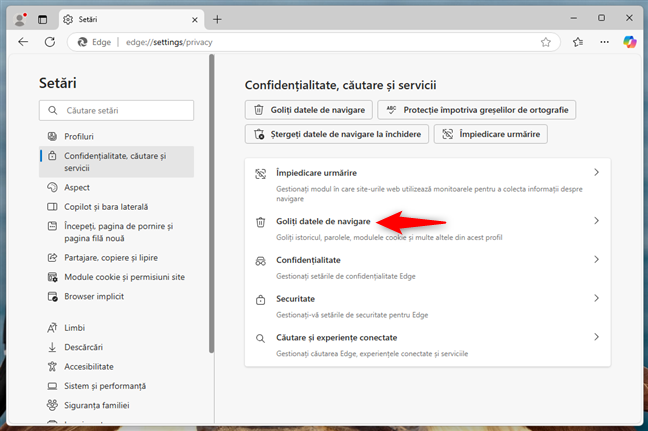This screenshot has height=431, width=648.
Task: Open Căutare și experiențe conectate entry
Action: [x=428, y=345]
